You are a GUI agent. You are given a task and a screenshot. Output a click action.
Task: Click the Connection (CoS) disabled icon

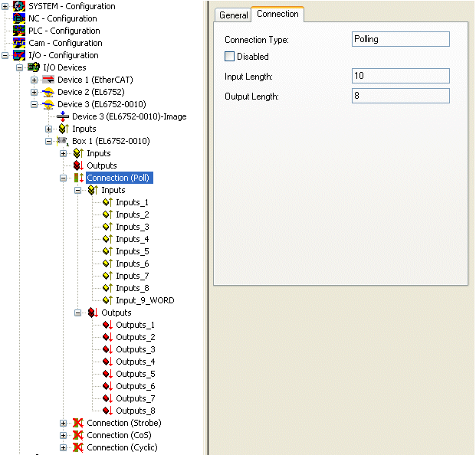(x=78, y=435)
